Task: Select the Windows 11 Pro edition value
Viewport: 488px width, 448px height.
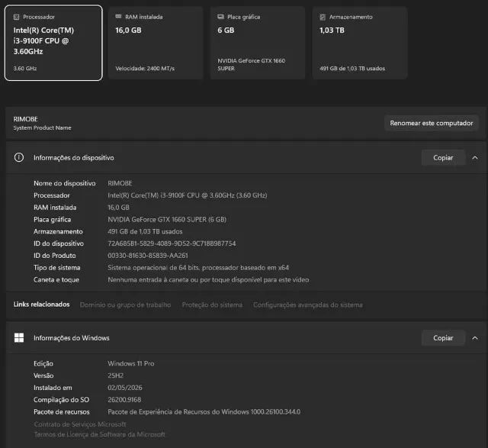Action: tap(131, 363)
